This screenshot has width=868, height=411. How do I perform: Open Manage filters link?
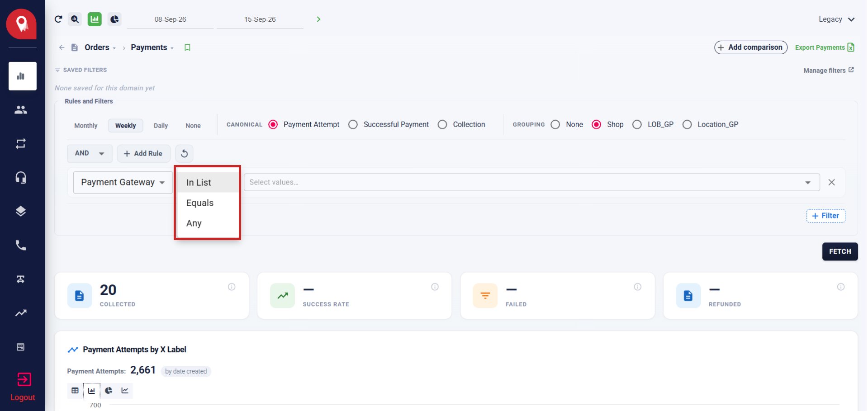point(829,70)
